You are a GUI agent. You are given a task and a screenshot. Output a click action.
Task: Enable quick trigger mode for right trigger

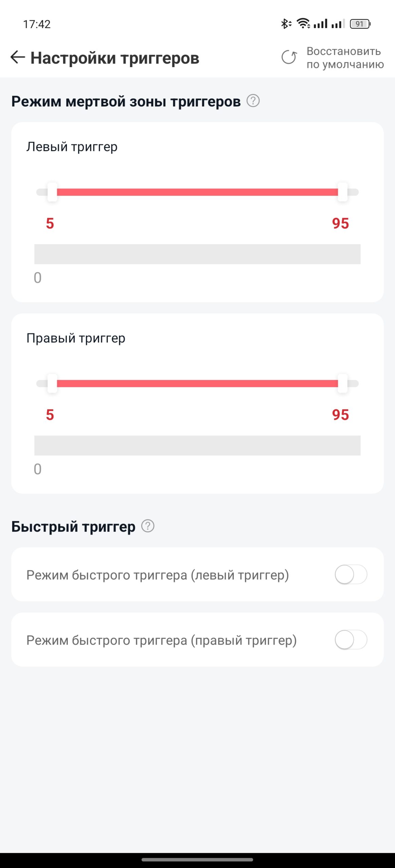click(351, 639)
